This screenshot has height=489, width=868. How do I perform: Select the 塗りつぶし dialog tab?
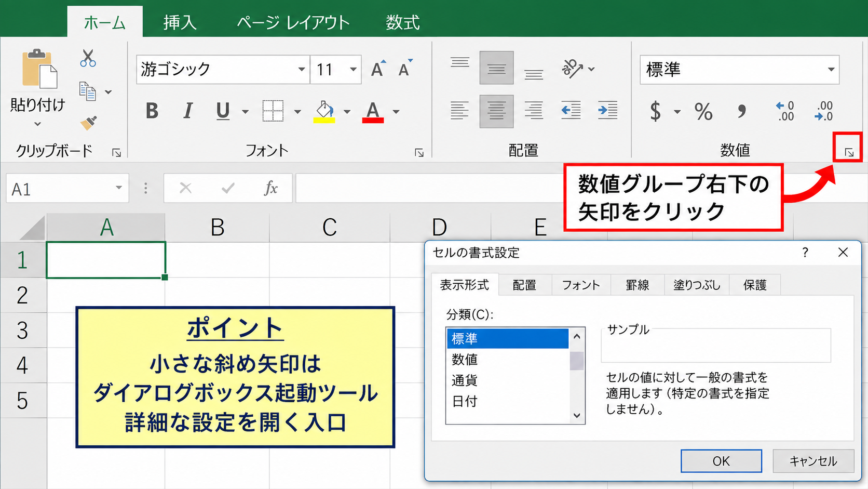pos(697,285)
